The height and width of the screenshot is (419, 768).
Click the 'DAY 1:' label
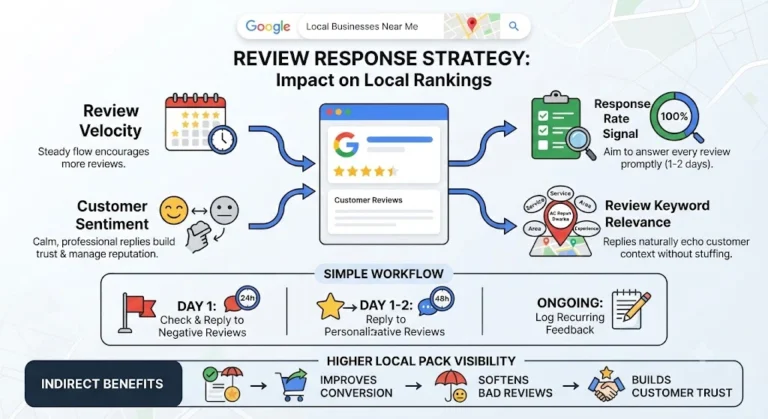(196, 306)
